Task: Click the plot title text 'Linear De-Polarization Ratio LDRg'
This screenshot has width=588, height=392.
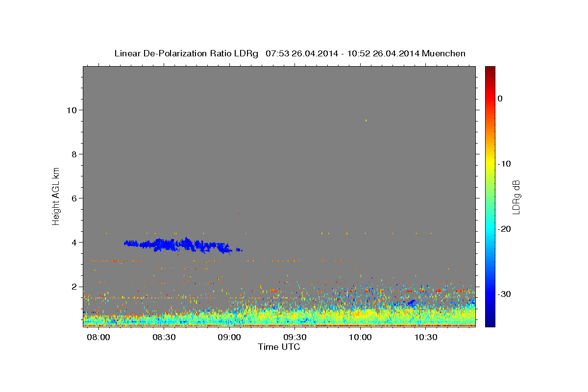Action: click(186, 53)
